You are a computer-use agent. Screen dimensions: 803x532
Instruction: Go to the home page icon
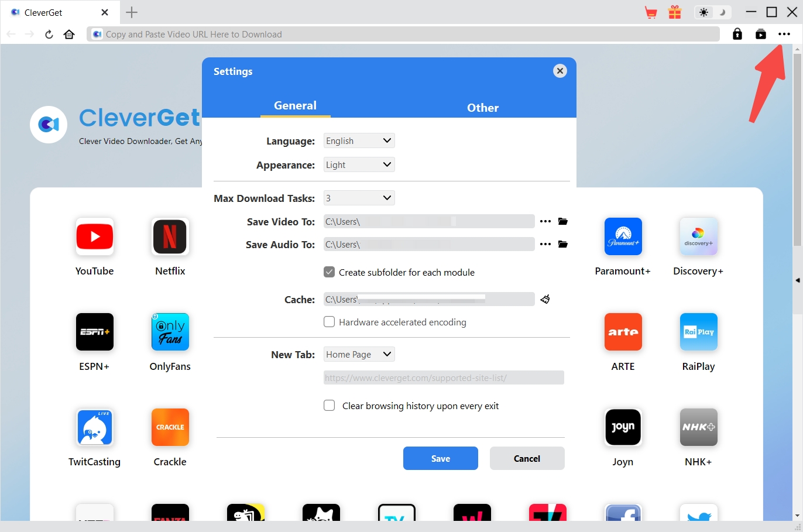tap(69, 34)
